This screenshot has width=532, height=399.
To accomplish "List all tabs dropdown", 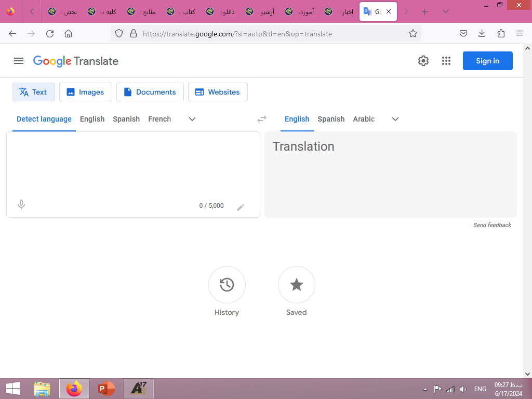I will click(446, 12).
